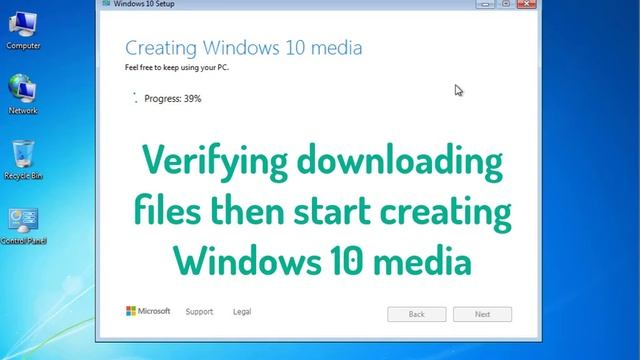Open the Legal link
Image resolution: width=640 pixels, height=360 pixels.
242,311
